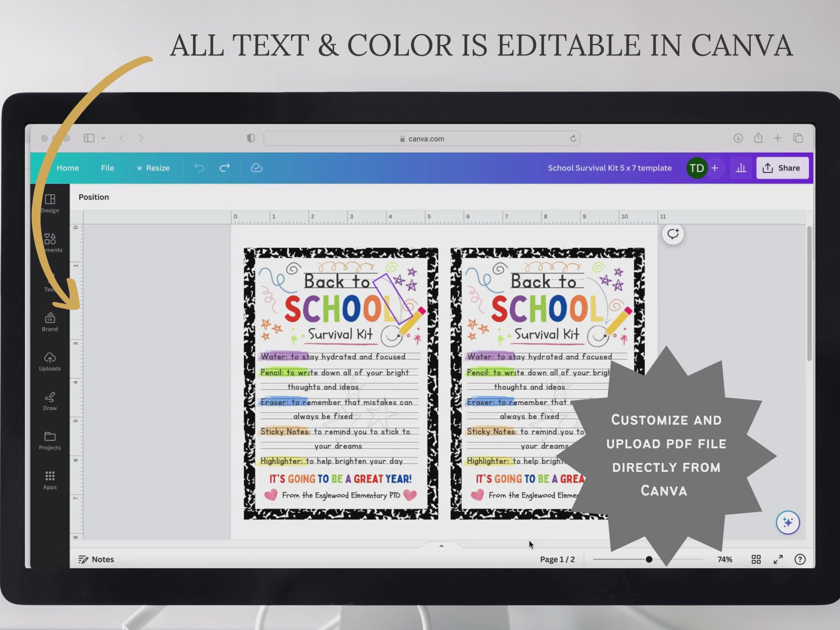The height and width of the screenshot is (630, 840).
Task: Open the Canva magic assistant sparkle button
Action: point(788,523)
